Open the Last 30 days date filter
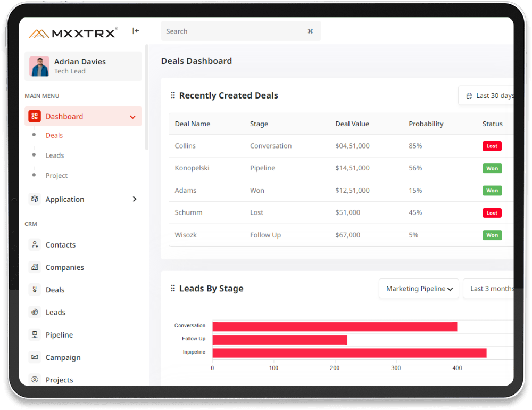 [x=489, y=96]
